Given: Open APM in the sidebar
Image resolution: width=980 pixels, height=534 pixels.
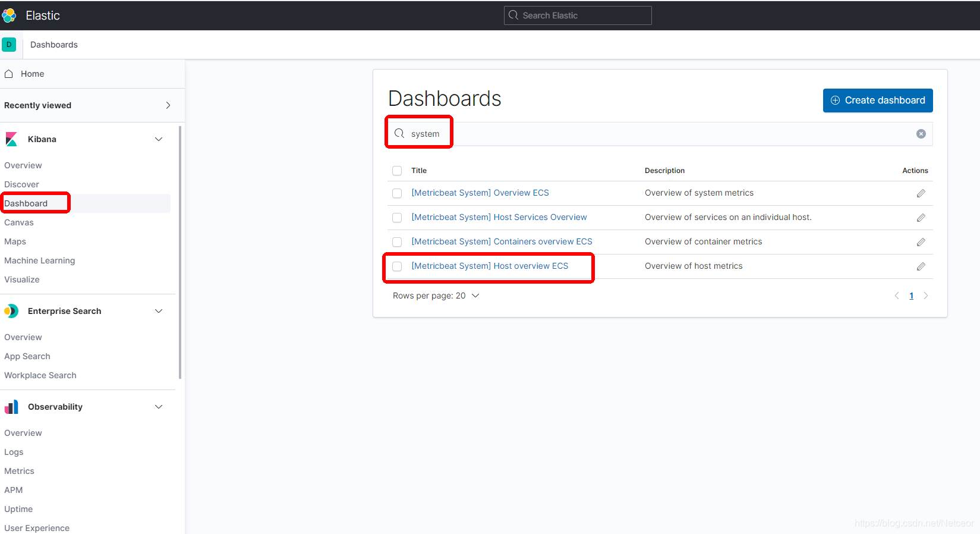Looking at the screenshot, I should (14, 490).
